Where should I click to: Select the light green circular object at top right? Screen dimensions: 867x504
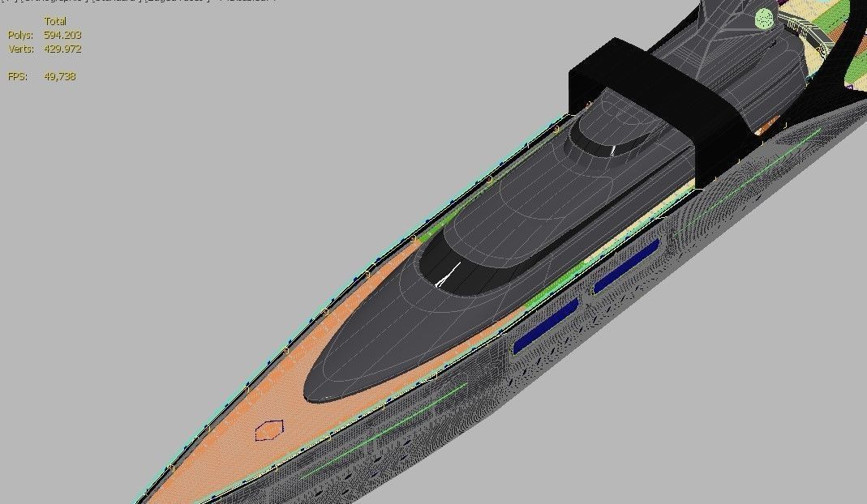coord(764,19)
